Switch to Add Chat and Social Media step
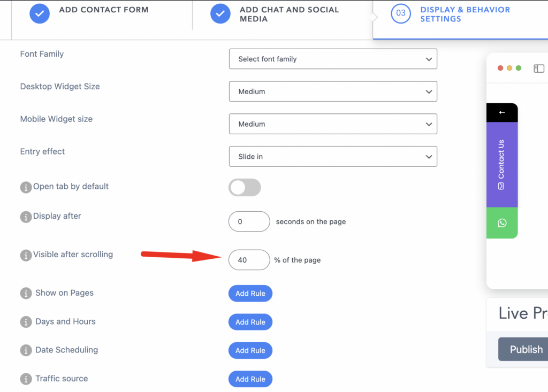 click(275, 14)
